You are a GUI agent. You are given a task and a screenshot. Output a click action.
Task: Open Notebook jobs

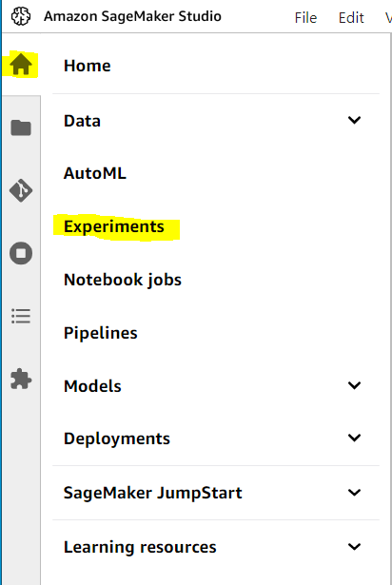[123, 280]
